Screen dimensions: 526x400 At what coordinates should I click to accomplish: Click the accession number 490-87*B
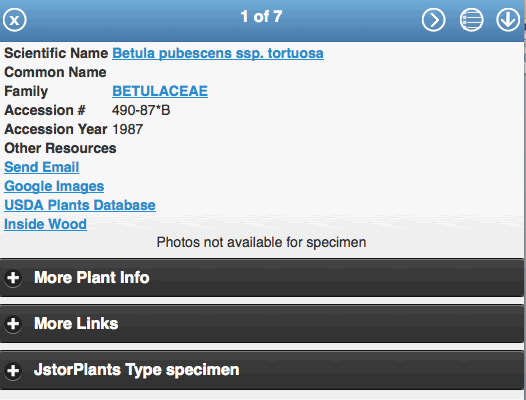click(x=141, y=110)
